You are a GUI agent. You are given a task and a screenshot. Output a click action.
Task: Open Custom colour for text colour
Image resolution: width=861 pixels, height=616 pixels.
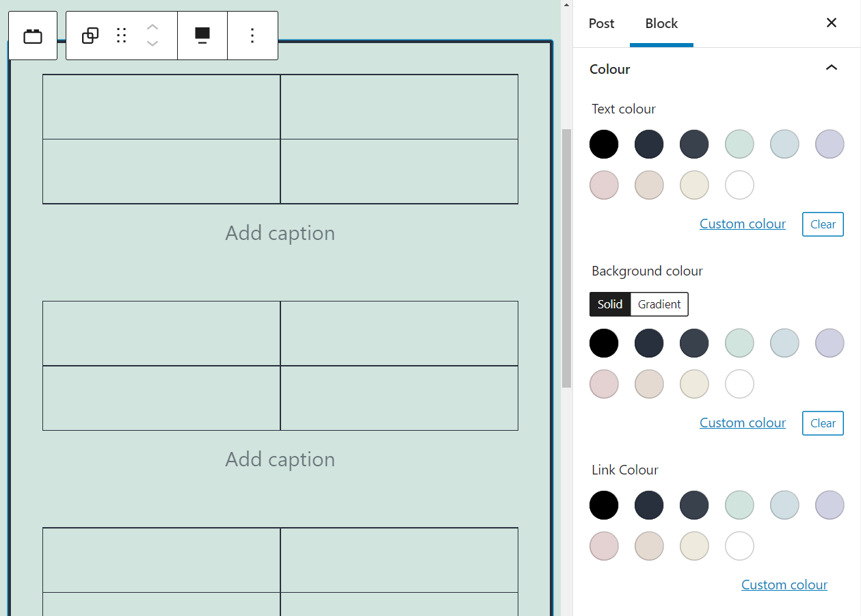(743, 224)
